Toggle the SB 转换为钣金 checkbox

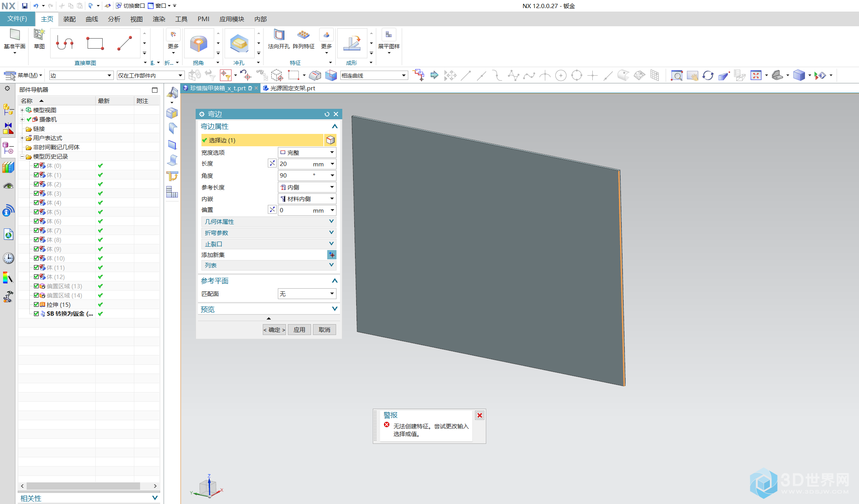(x=36, y=314)
